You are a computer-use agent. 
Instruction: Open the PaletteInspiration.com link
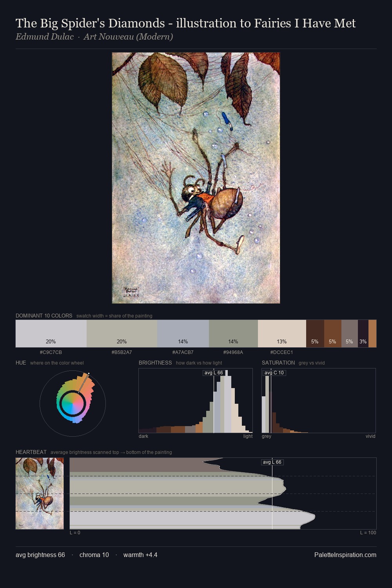345,555
